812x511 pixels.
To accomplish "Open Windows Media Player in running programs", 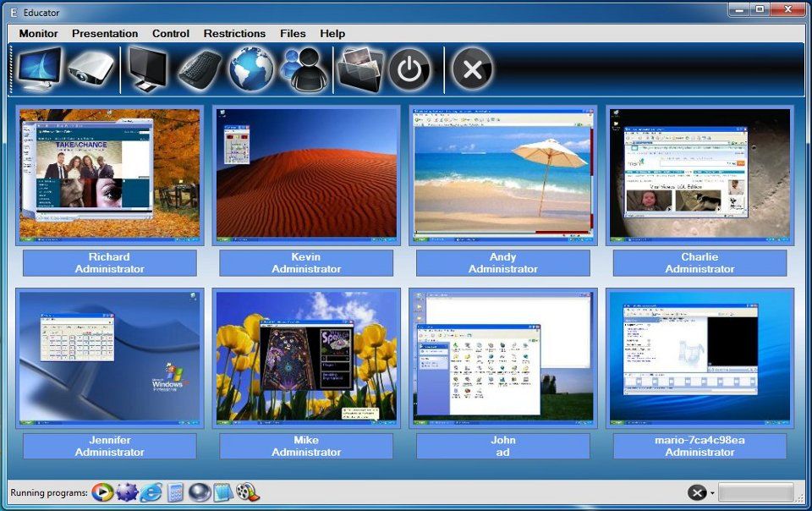I will coord(101,492).
